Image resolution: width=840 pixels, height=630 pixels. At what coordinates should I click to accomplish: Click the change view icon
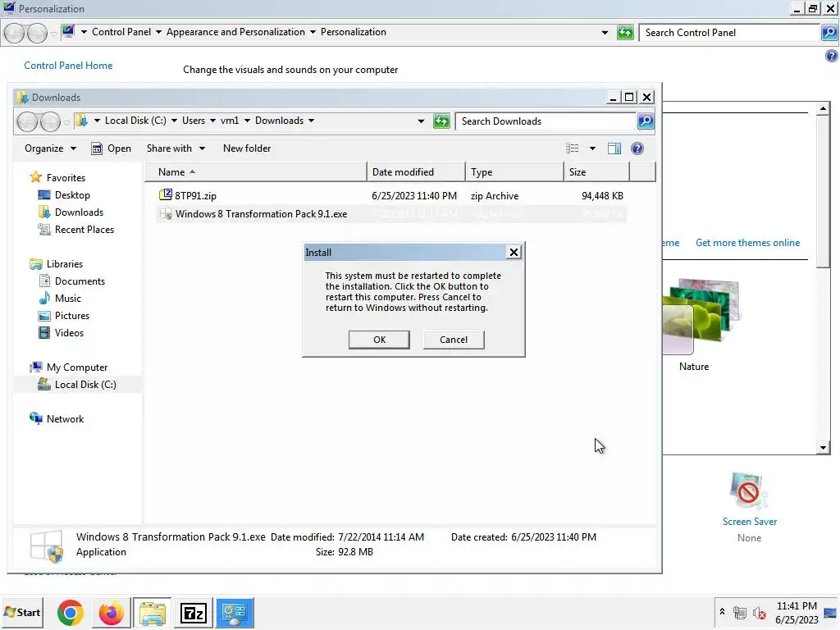(572, 148)
